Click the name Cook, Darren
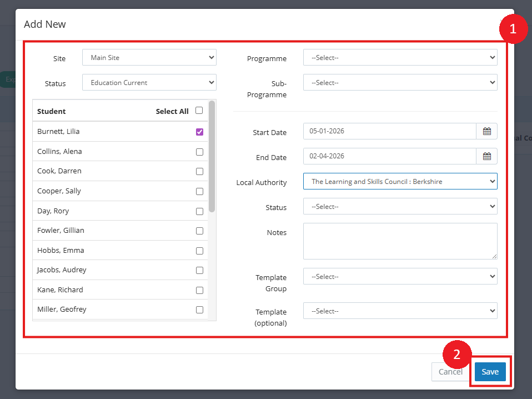 tap(59, 171)
